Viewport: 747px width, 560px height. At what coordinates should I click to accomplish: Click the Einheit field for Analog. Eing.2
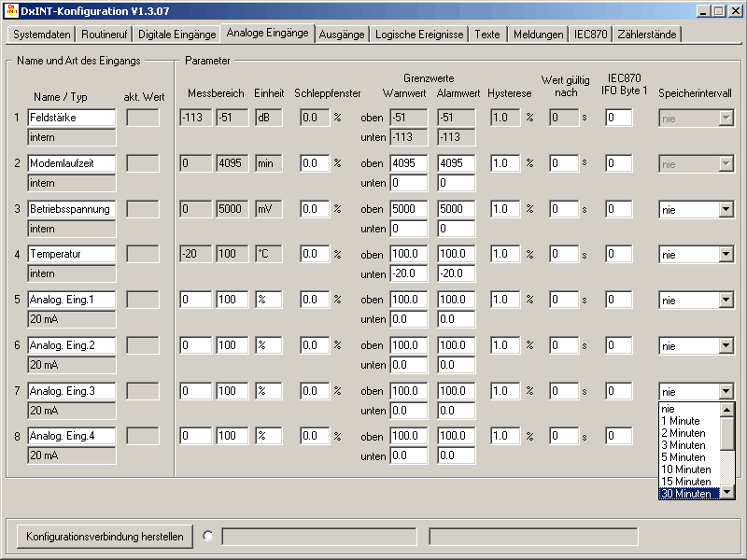tap(268, 345)
